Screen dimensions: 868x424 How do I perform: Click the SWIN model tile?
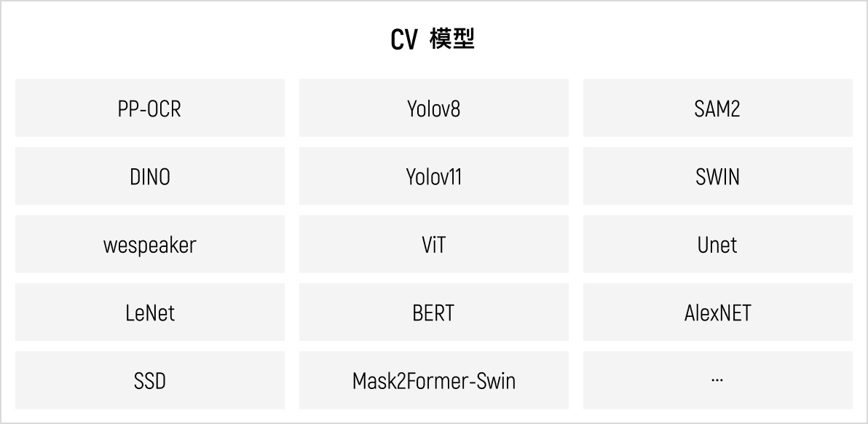(717, 176)
